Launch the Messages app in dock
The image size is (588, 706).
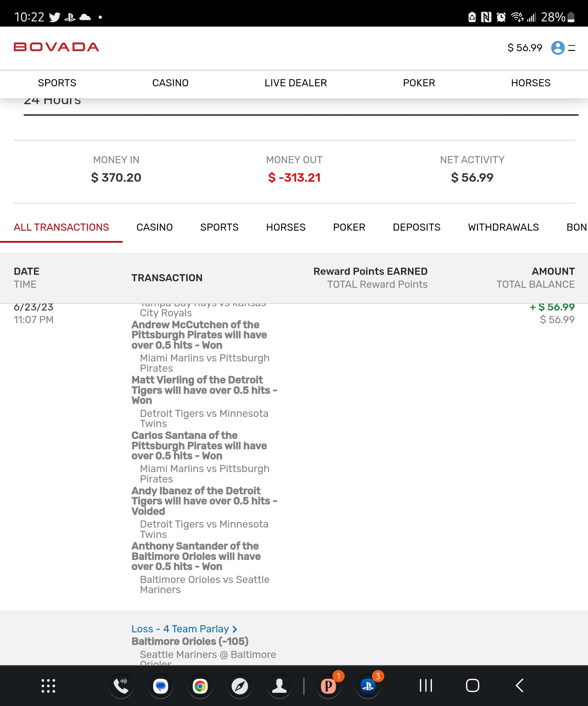tap(161, 686)
